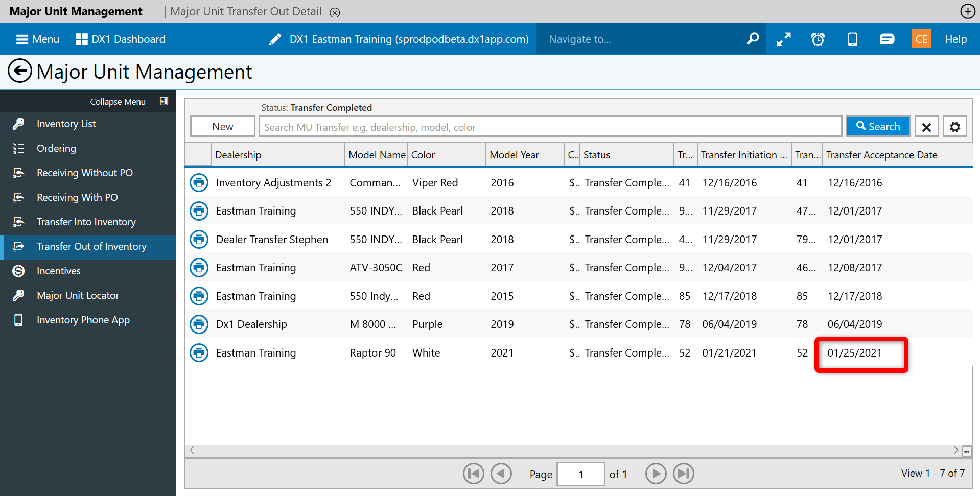Toggle full screen expand arrows icon

point(783,39)
